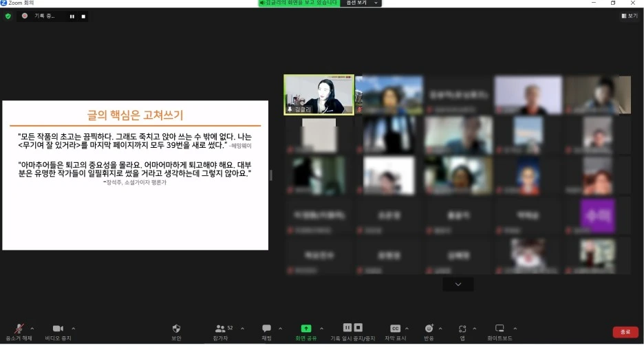The image size is (644, 350).
Task: Expand caret next to 반응
Action: (440, 329)
